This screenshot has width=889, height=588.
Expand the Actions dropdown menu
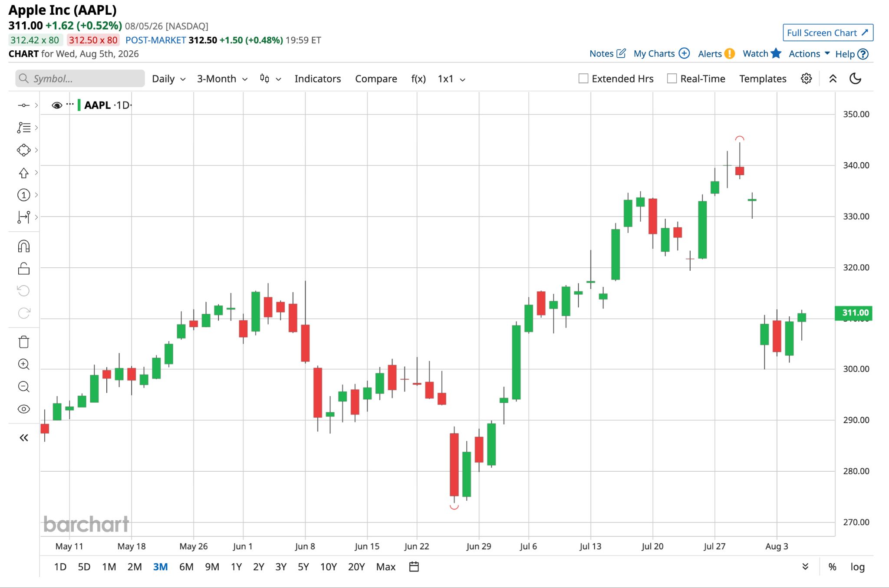click(809, 54)
